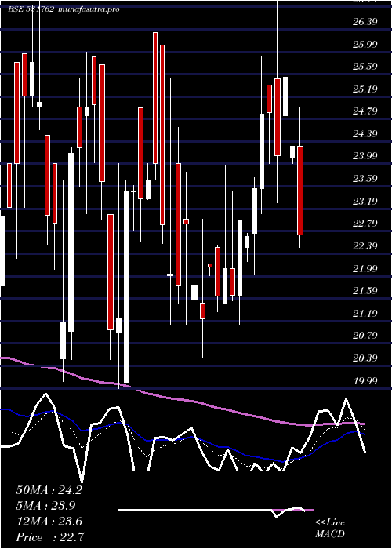
Task: Click the 23.99 price axis label
Action: pyautogui.click(x=365, y=156)
